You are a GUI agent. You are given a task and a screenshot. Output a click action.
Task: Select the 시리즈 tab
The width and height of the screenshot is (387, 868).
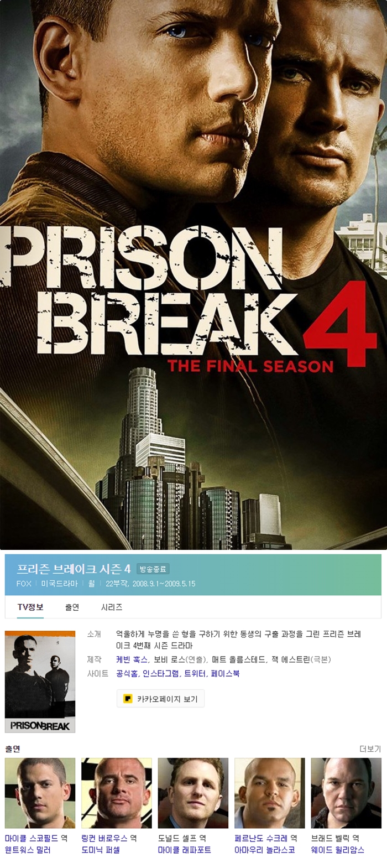click(x=112, y=607)
